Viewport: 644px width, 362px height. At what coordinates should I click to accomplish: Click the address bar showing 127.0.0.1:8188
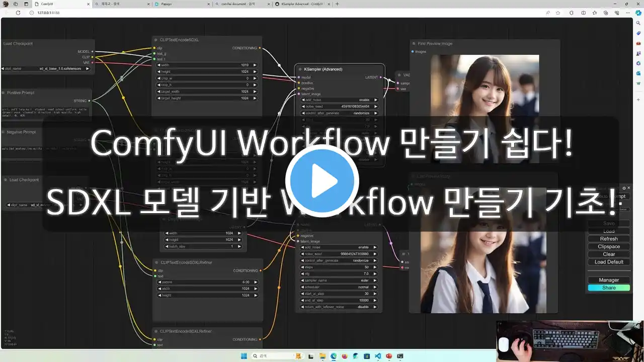(x=282, y=13)
